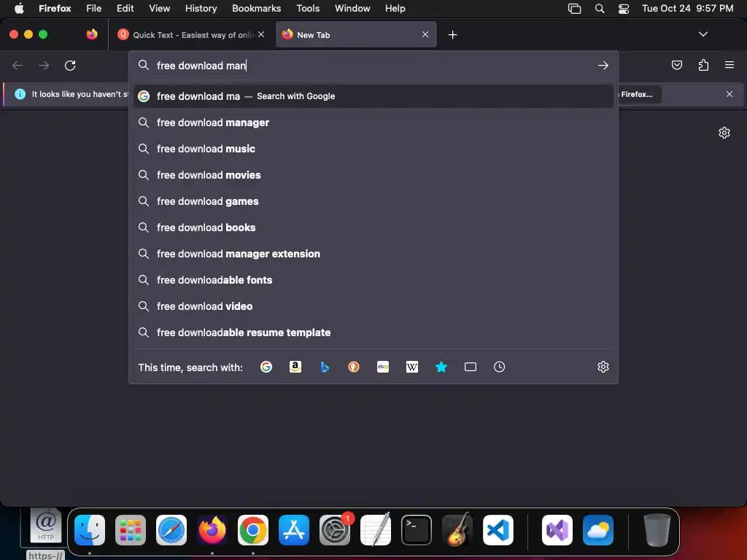This screenshot has width=747, height=560.
Task: Open Launchpad from the Dock
Action: [131, 530]
